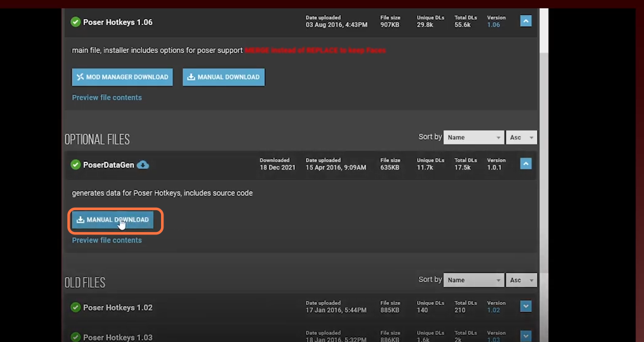Click the Old Files section heading
This screenshot has width=644, height=342.
85,282
